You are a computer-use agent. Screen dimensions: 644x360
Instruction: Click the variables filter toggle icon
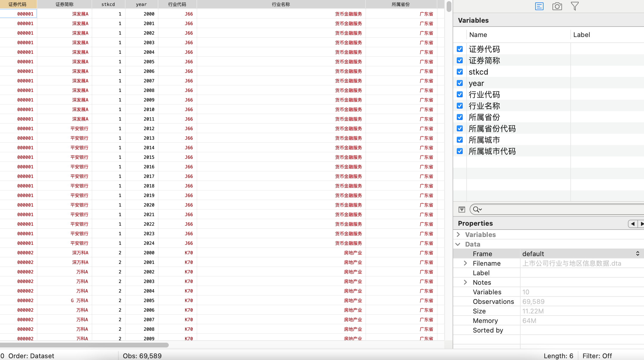click(462, 210)
